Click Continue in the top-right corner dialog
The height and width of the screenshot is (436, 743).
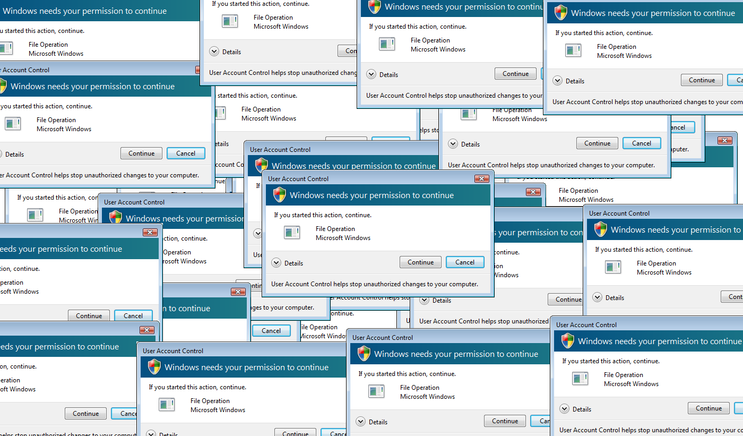(702, 80)
